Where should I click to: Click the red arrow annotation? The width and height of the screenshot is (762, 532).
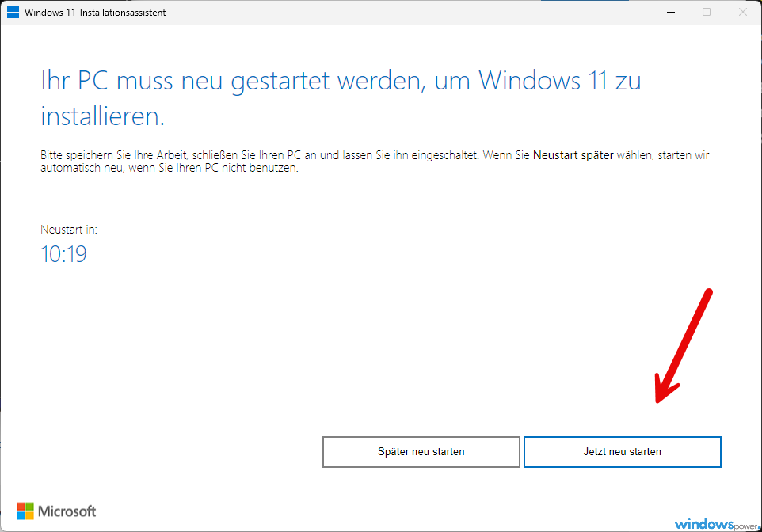pyautogui.click(x=684, y=345)
